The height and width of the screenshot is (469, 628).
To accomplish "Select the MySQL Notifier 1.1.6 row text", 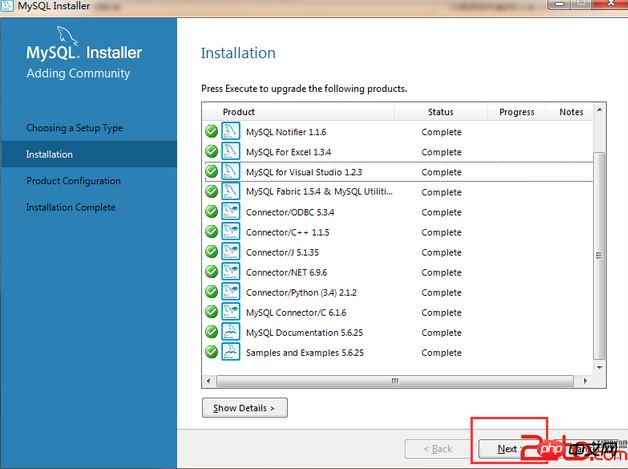I will tap(286, 132).
